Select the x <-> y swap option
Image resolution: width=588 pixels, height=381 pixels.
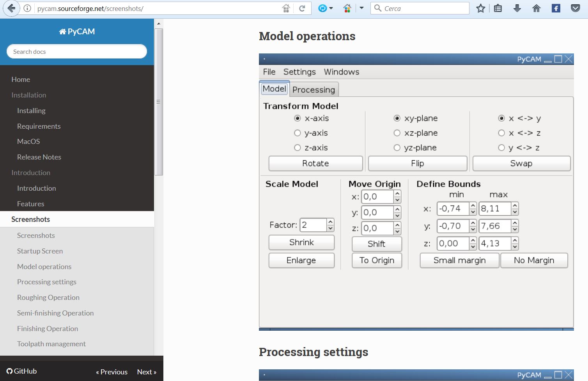501,118
